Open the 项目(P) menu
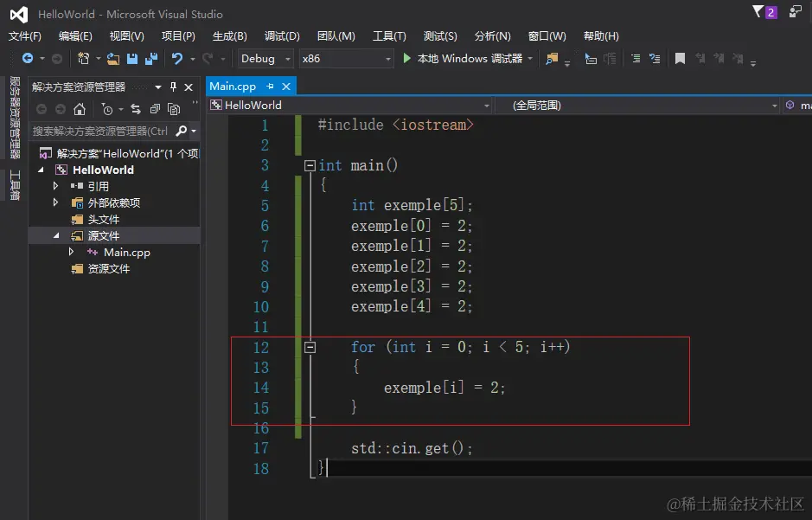The image size is (812, 520). coord(178,36)
